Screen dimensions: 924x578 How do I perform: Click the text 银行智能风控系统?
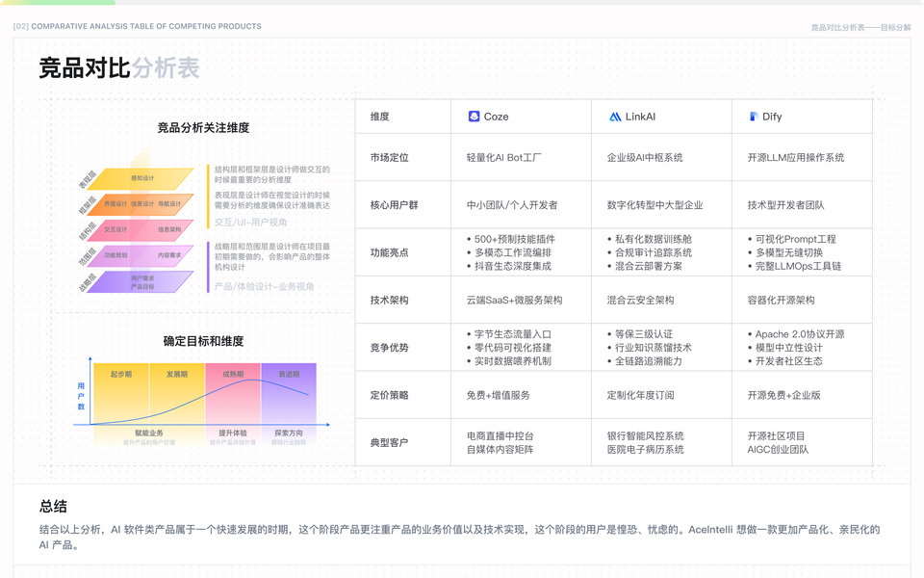[645, 435]
